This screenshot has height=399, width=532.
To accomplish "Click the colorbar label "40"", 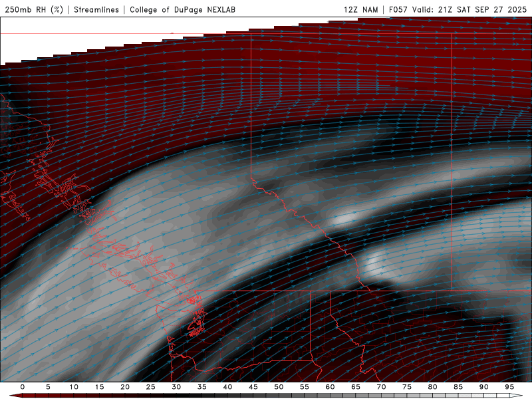I will click(227, 387).
